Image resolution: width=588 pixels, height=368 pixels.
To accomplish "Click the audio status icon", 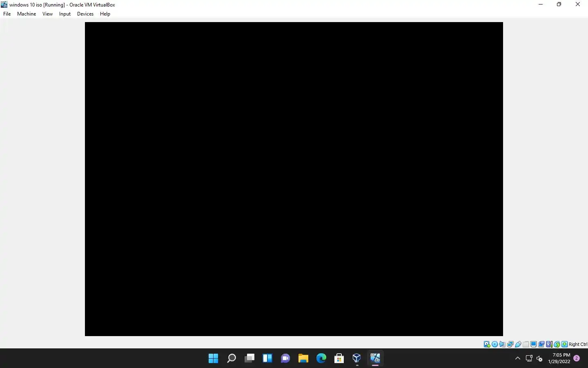I will point(502,344).
